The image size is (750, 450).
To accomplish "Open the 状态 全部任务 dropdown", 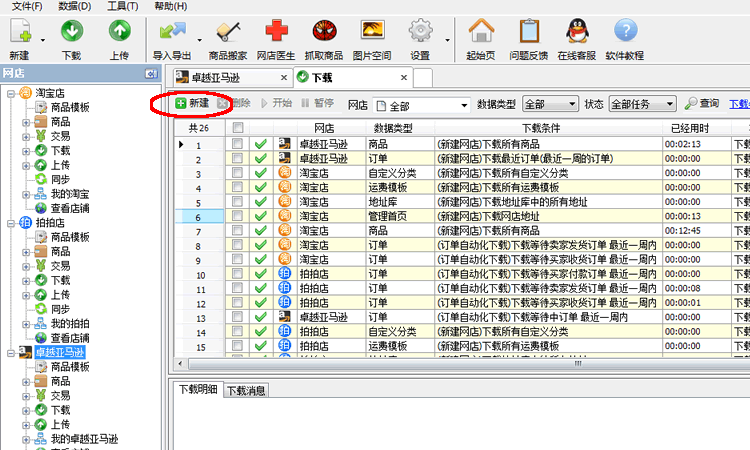I will coord(642,104).
